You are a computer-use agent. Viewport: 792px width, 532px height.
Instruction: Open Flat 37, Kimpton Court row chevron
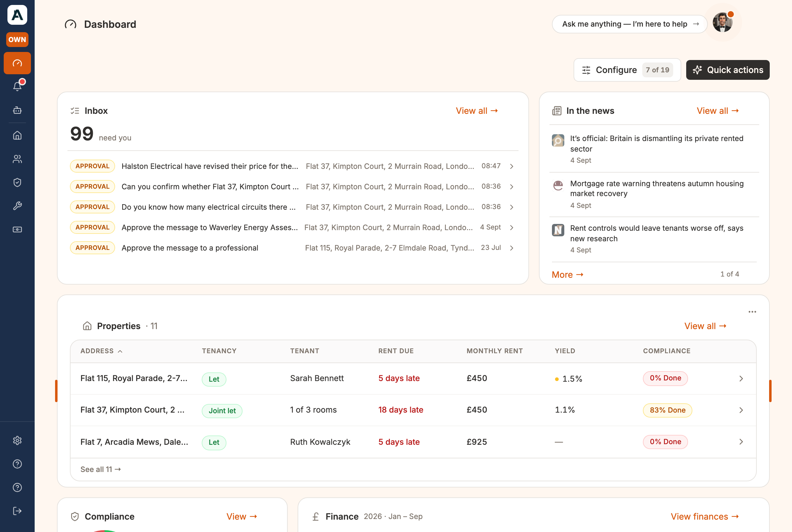(x=741, y=410)
